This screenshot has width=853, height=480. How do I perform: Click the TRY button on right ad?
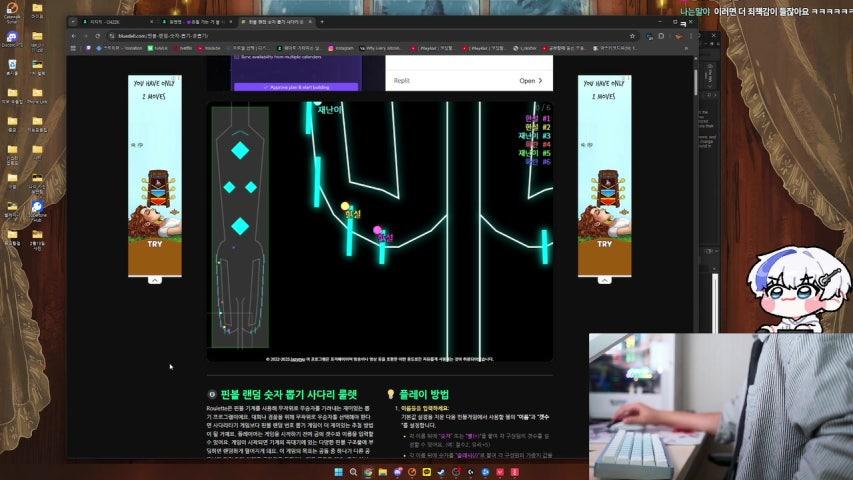point(604,243)
